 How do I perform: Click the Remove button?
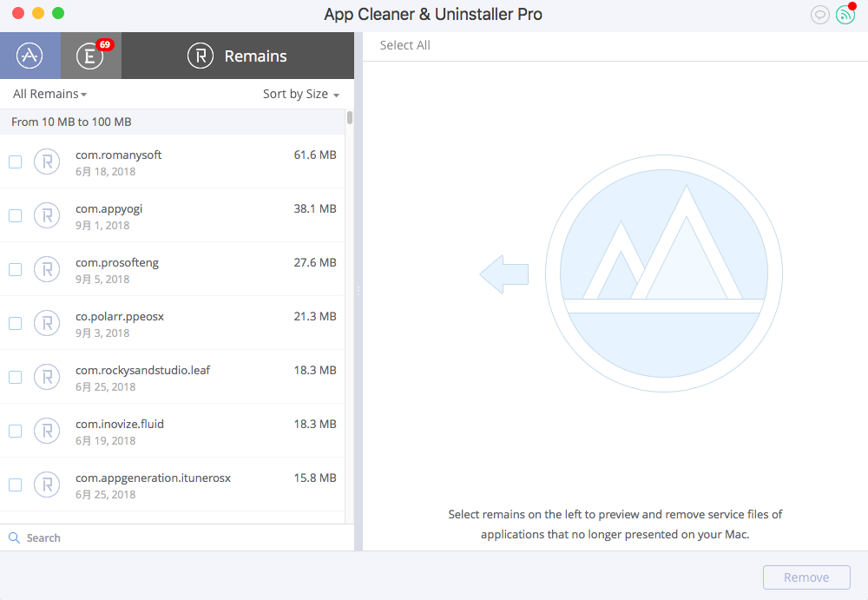806,577
